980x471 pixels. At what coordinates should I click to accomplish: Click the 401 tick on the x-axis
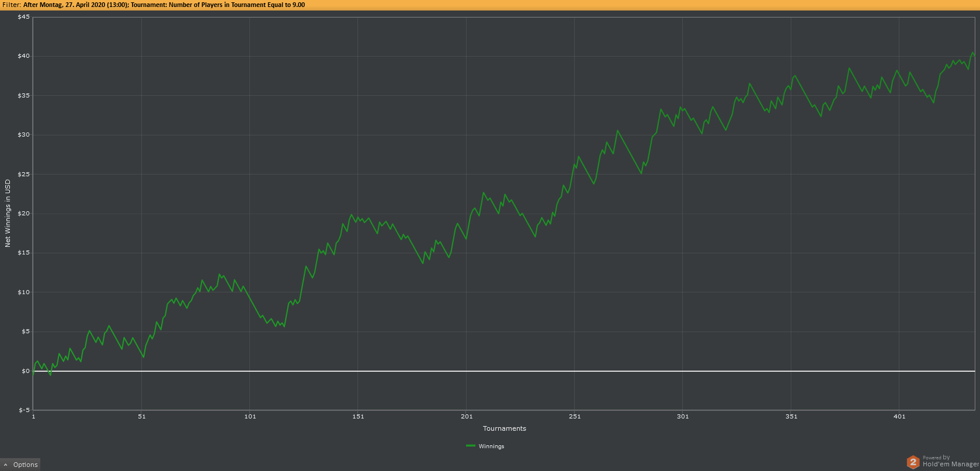(899, 416)
